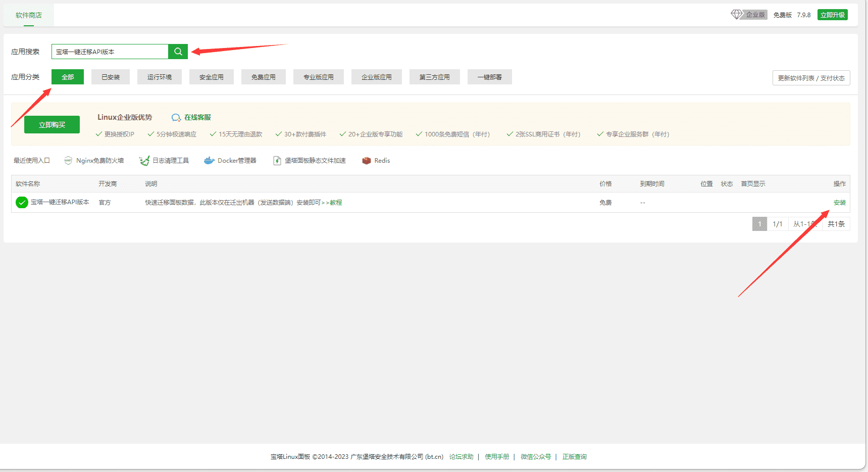
Task: Select the 运行环境 category tab
Action: [160, 77]
